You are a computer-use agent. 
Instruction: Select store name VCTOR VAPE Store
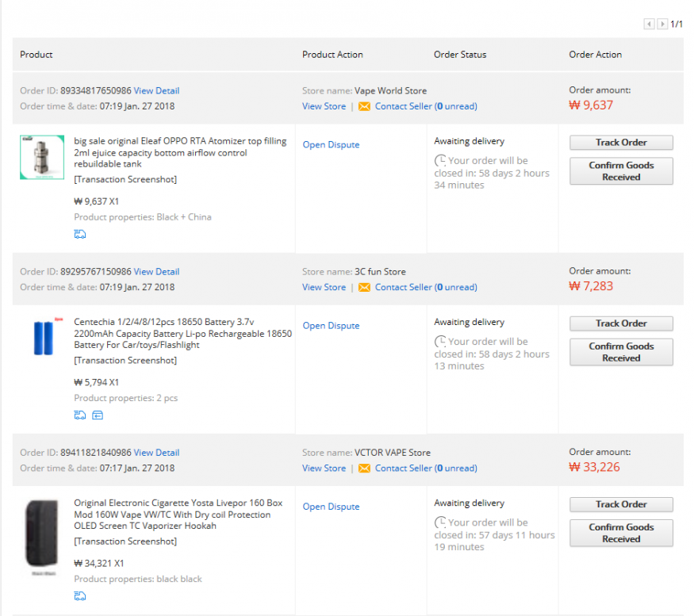tap(392, 453)
